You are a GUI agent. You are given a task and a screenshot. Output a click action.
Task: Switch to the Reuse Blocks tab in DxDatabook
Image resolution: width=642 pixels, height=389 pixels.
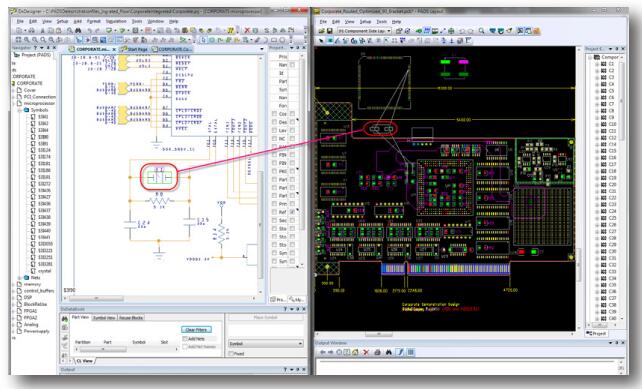click(x=131, y=318)
